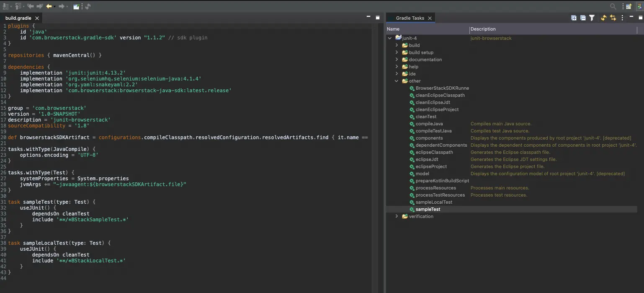Switch to the build.gradle editor tab

(18, 18)
